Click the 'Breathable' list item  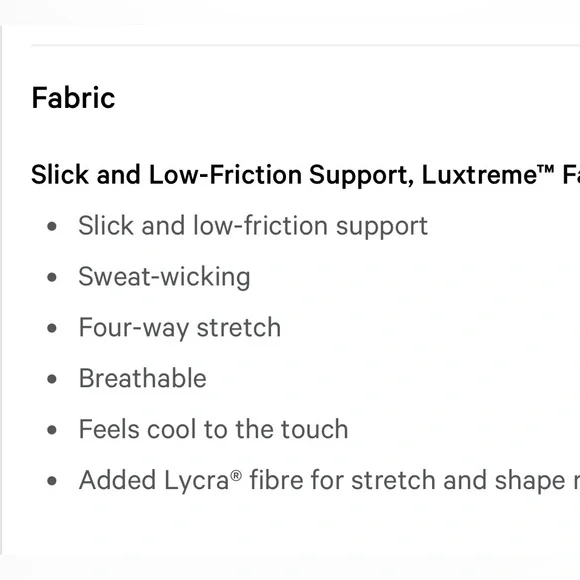point(143,378)
